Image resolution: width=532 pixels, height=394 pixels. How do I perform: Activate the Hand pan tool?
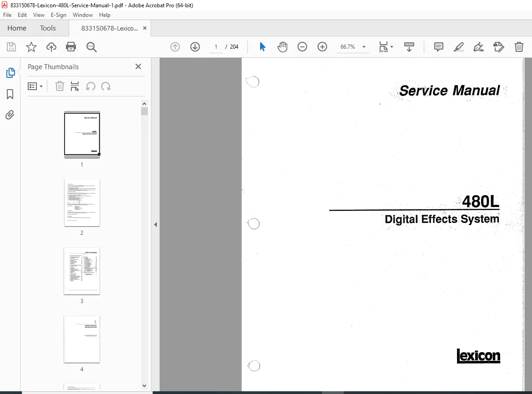(282, 47)
